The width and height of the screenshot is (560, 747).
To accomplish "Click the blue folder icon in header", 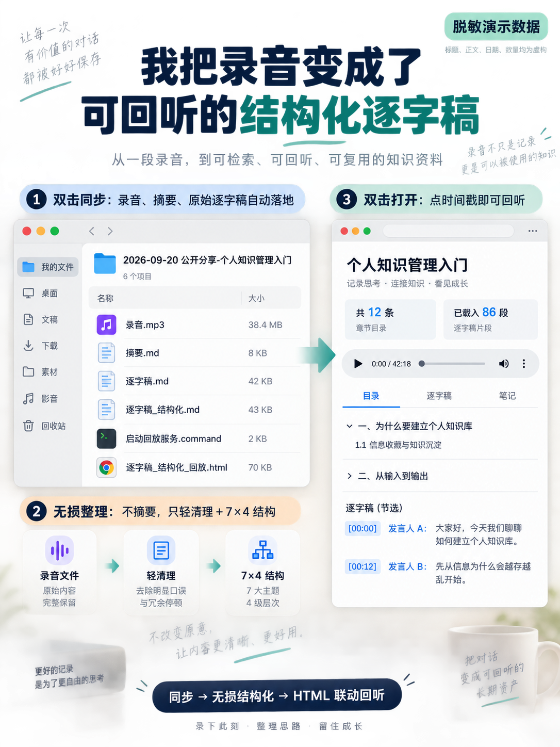I will tap(105, 263).
